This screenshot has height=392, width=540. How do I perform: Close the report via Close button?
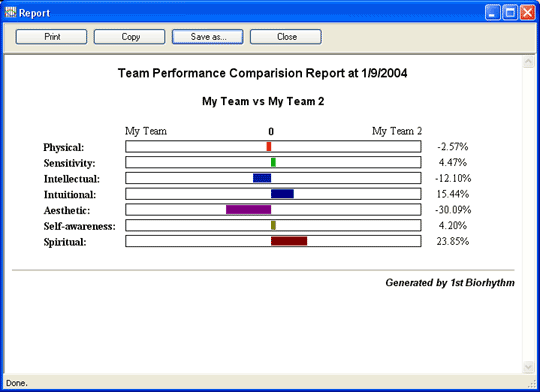(286, 37)
